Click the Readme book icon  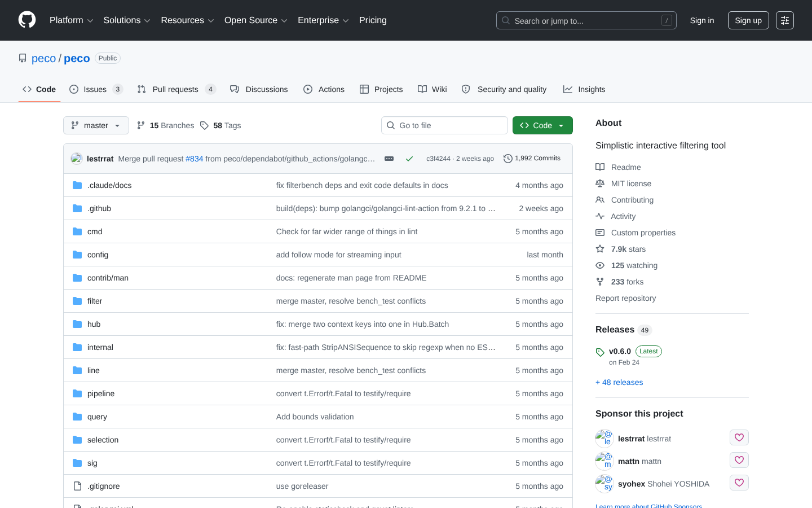(600, 167)
